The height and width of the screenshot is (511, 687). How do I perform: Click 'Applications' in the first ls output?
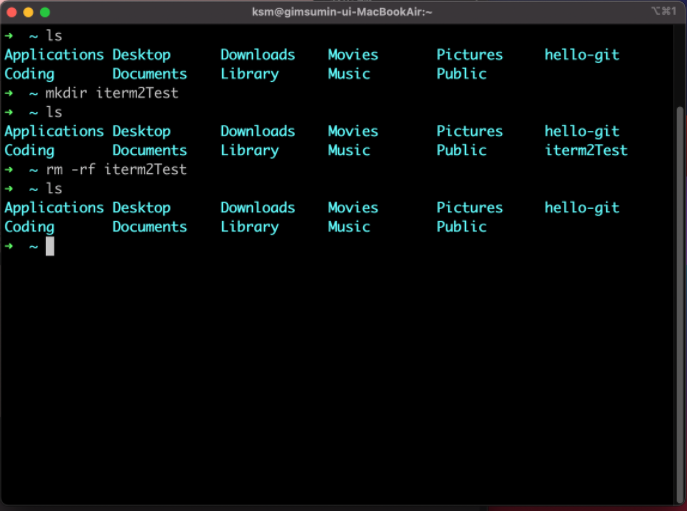tap(54, 55)
